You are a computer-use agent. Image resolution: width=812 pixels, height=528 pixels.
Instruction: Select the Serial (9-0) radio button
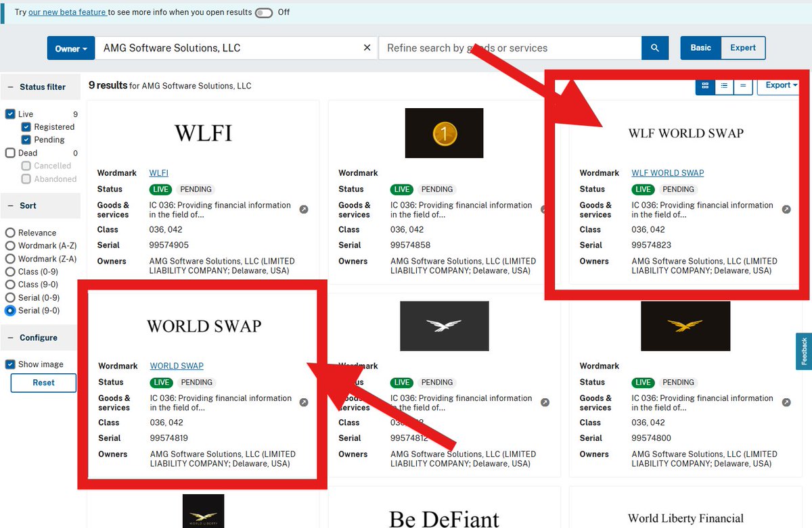(x=10, y=311)
